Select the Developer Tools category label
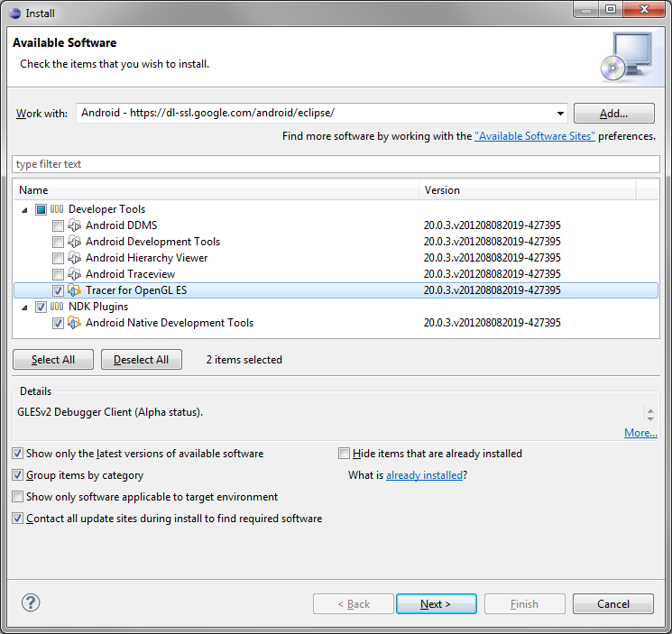Viewport: 672px width, 634px height. point(106,209)
